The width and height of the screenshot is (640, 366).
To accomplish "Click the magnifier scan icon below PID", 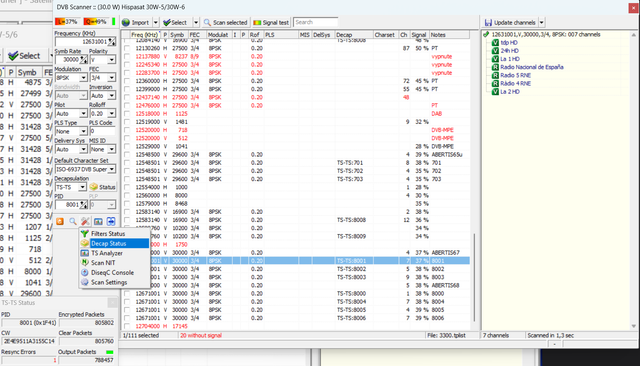I will (73, 221).
